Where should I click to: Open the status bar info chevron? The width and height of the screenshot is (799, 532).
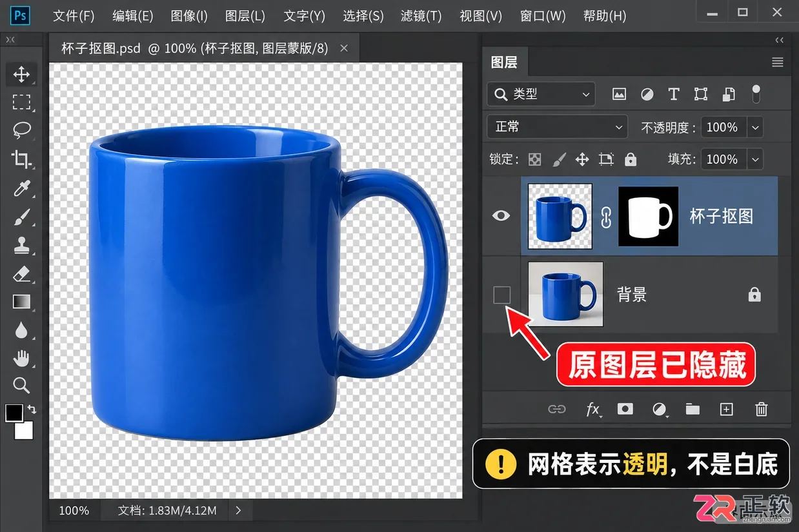point(238,510)
